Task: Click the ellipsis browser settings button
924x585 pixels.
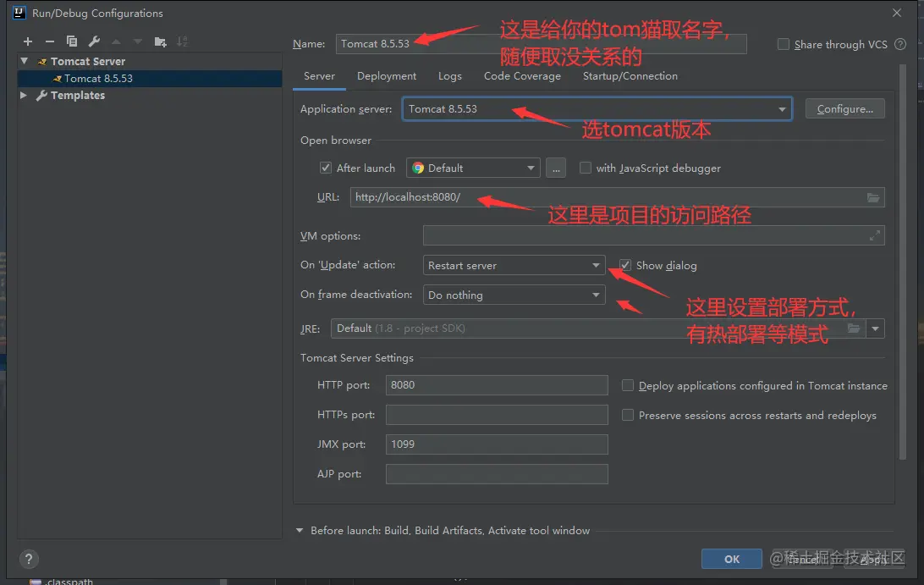Action: (556, 168)
